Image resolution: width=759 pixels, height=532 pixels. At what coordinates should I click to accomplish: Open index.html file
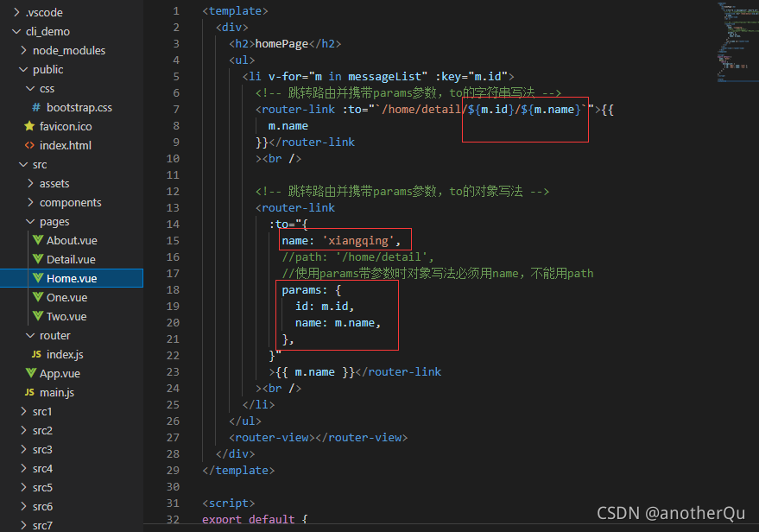pyautogui.click(x=66, y=145)
